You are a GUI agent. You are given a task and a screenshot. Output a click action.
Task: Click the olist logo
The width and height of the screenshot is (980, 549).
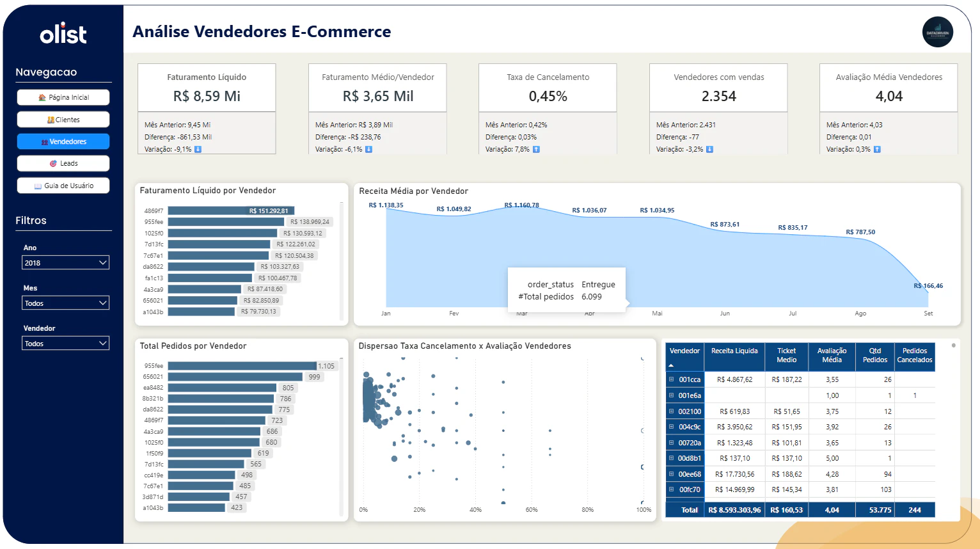(x=63, y=33)
